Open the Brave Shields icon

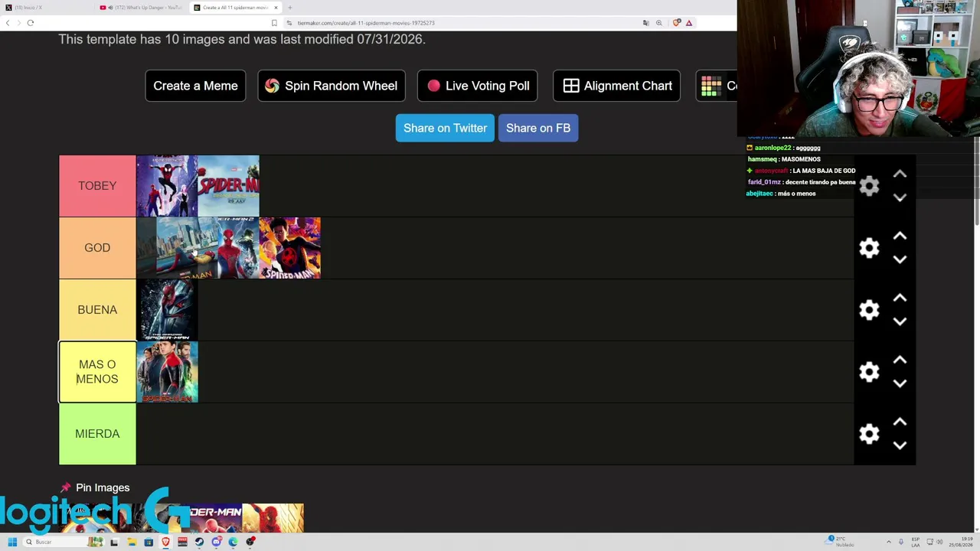676,23
